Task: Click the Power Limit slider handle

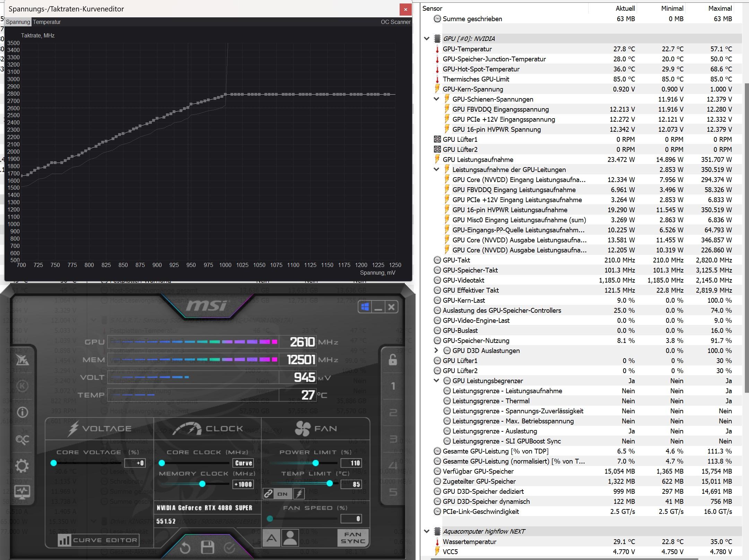Action: pyautogui.click(x=315, y=463)
